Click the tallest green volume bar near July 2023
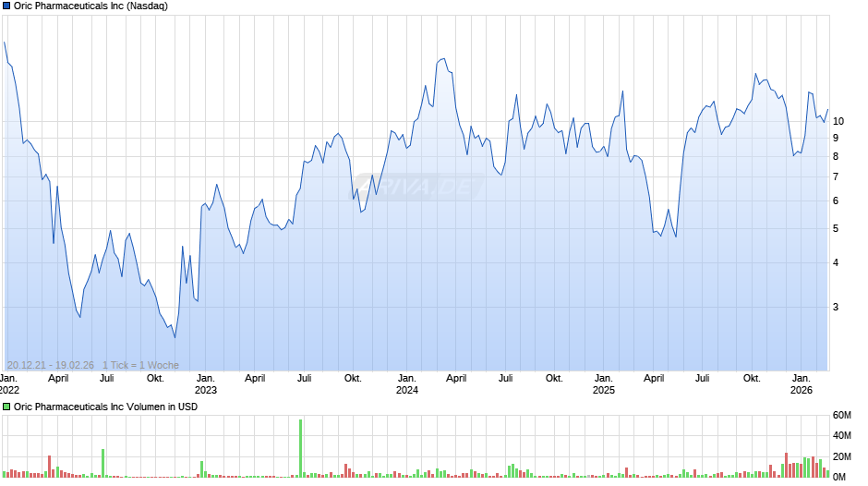 click(301, 448)
